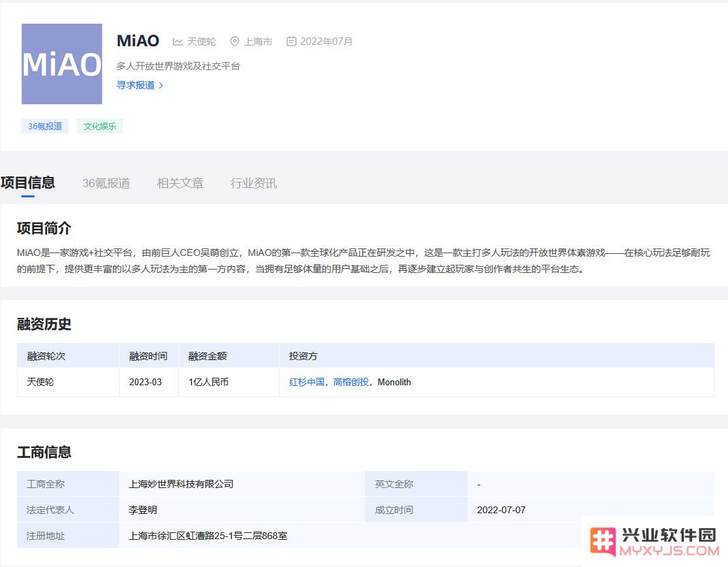728x567 pixels.
Task: Click the 李登明 legal representative name
Action: pyautogui.click(x=142, y=510)
